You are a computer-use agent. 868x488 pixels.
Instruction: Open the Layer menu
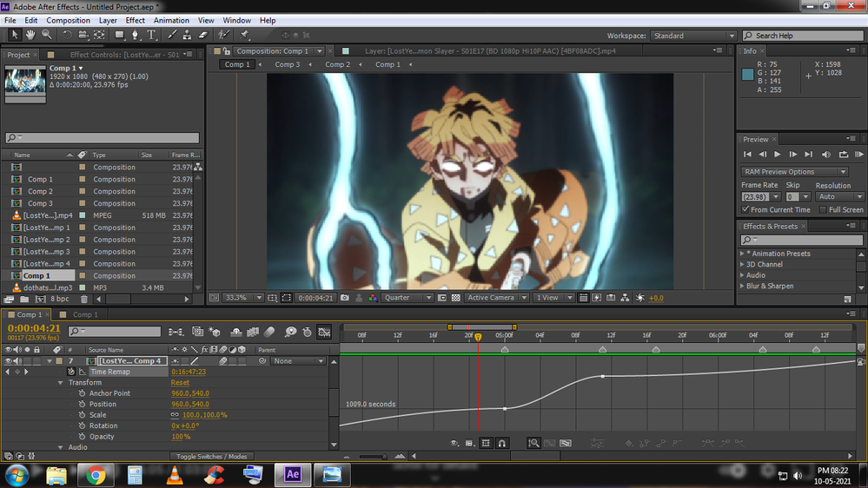(x=108, y=21)
